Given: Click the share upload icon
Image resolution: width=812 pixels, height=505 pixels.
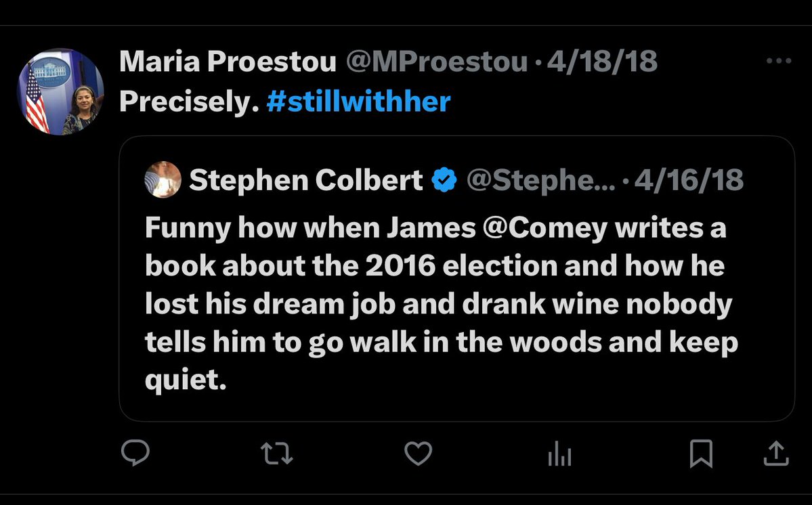Looking at the screenshot, I should point(776,454).
